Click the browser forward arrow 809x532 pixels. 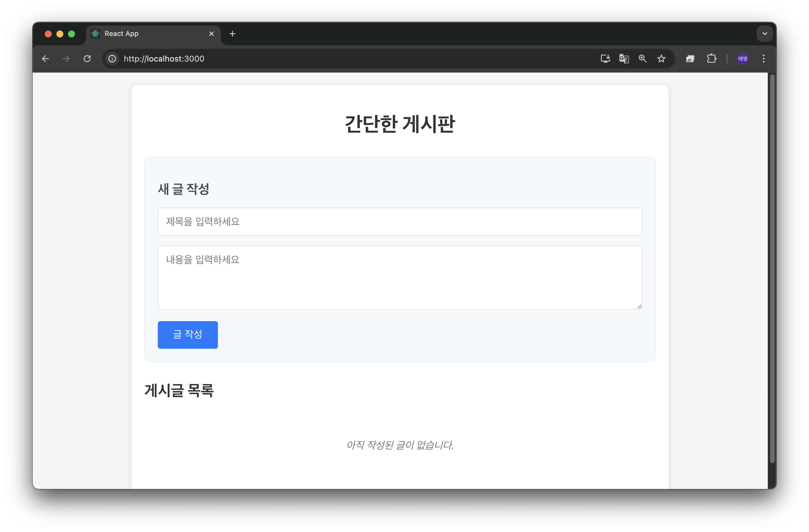tap(66, 59)
